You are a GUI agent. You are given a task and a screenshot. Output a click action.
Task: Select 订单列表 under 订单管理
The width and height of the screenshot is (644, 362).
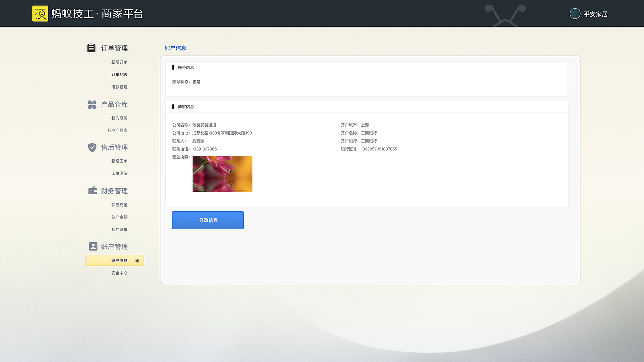119,74
